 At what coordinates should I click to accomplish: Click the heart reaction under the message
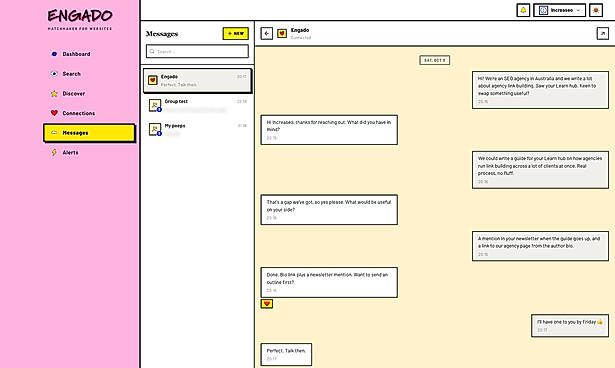[267, 304]
